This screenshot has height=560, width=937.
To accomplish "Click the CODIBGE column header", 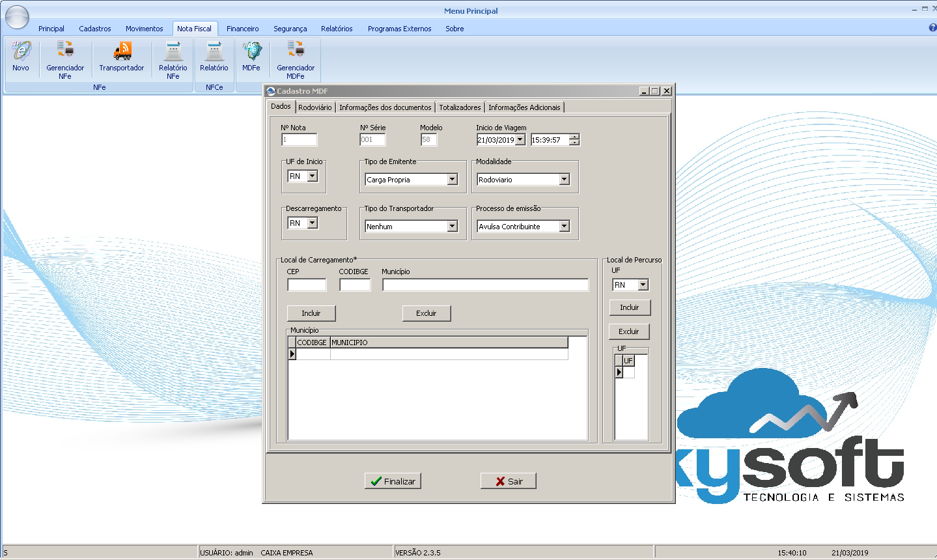I will 313,343.
